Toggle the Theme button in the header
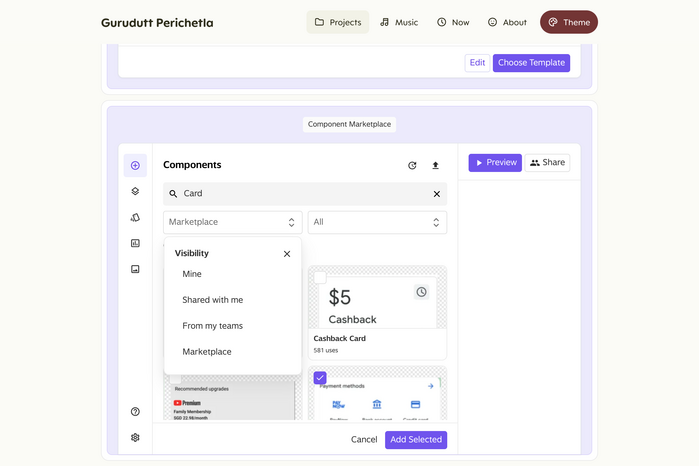Screen dimensions: 699x466 click(569, 22)
